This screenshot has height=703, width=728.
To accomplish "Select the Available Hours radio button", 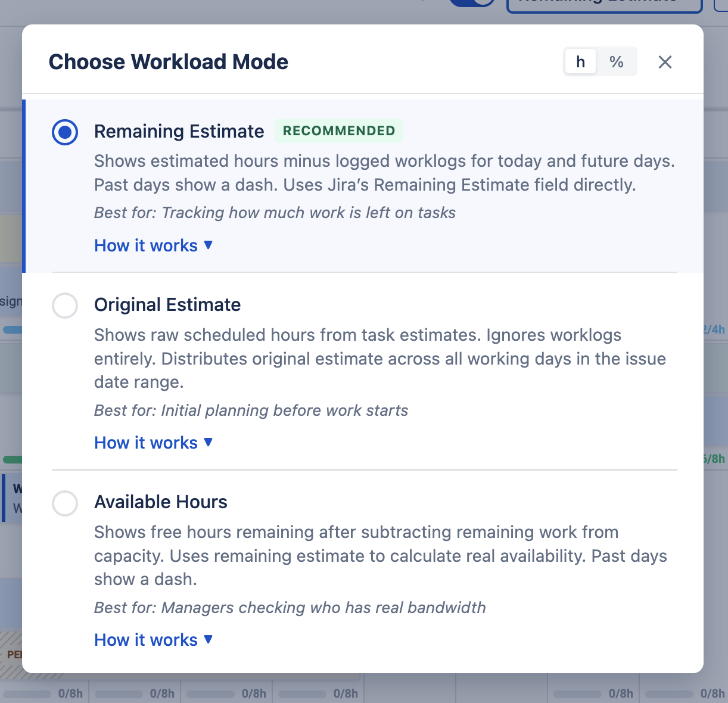I will coord(65,503).
